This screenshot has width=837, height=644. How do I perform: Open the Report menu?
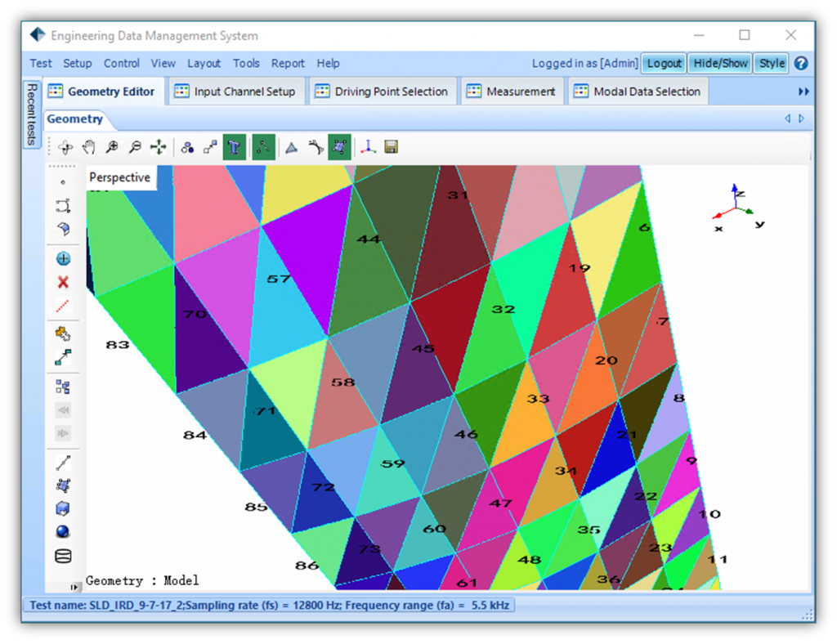pos(288,64)
